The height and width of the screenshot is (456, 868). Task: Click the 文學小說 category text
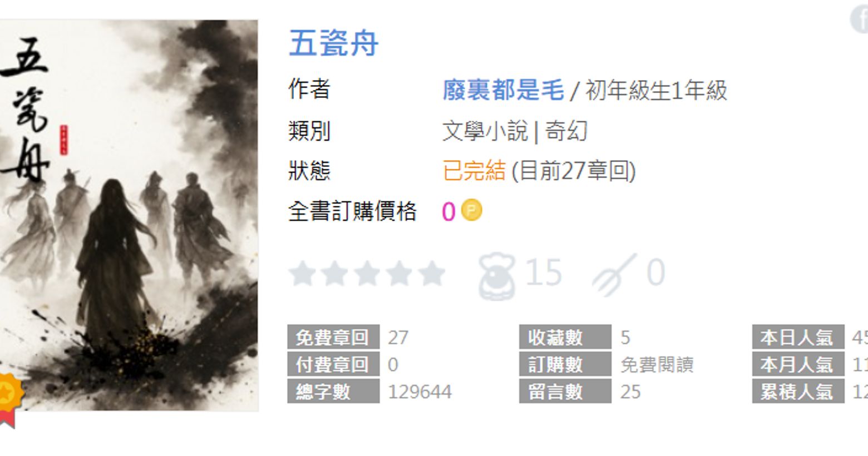click(x=485, y=131)
